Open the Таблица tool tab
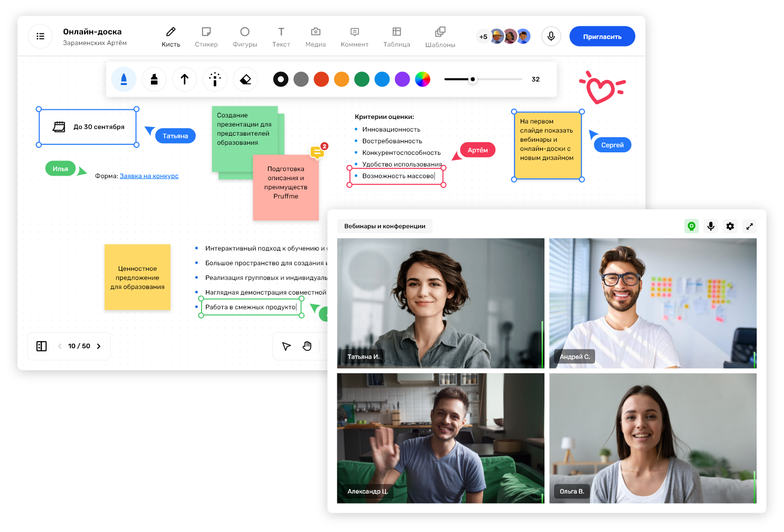This screenshot has width=784, height=532. click(397, 37)
